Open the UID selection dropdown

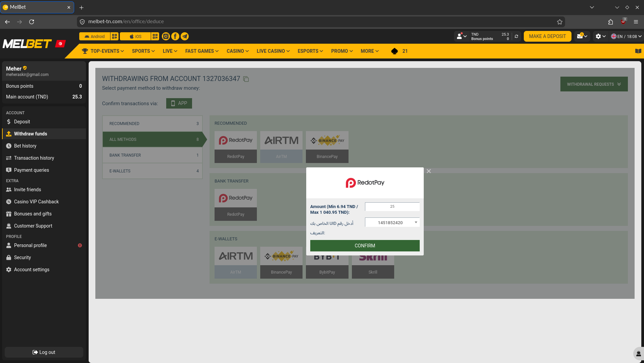[x=392, y=223]
